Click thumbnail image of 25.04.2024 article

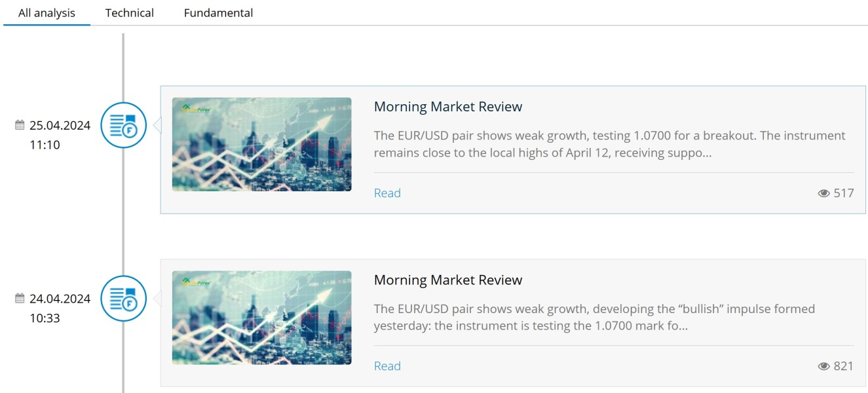coord(261,145)
